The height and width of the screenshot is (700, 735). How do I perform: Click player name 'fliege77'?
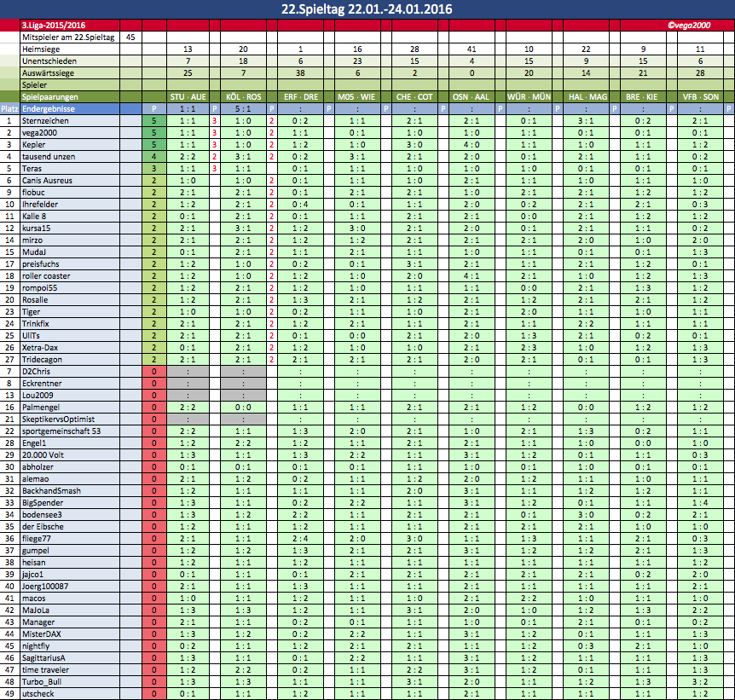[x=37, y=539]
